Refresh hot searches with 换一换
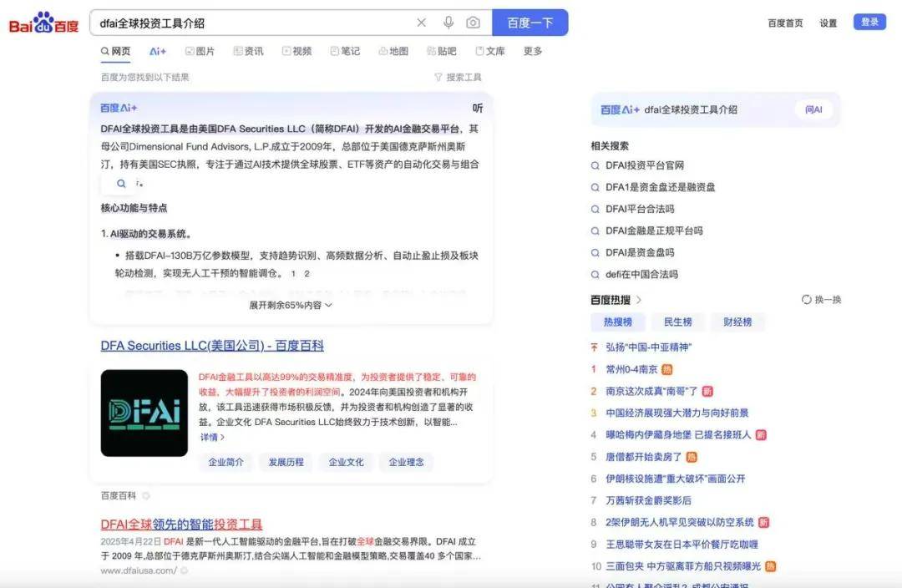 (x=822, y=299)
